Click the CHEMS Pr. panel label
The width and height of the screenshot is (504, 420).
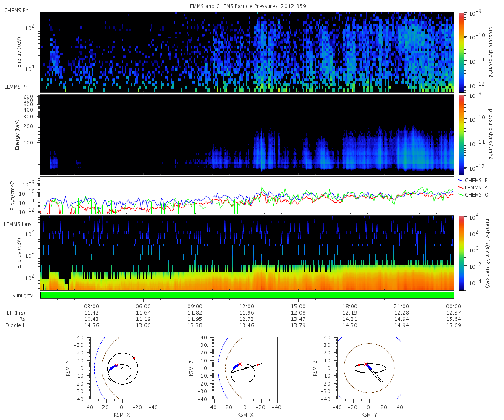16,10
